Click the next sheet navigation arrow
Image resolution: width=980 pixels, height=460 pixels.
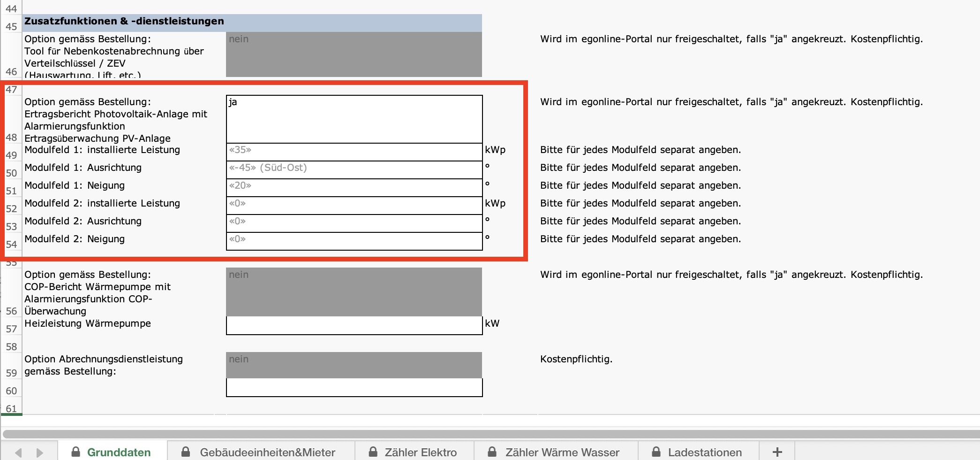40,452
